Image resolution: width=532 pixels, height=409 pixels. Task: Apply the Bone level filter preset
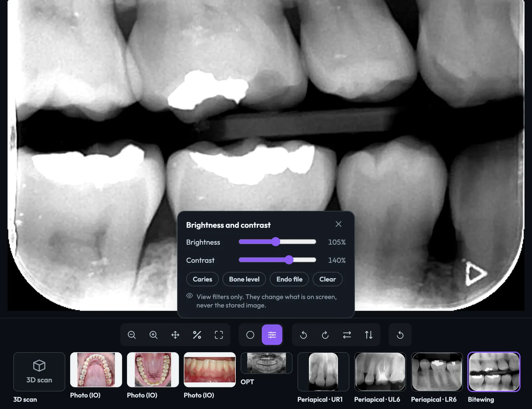[x=244, y=279]
